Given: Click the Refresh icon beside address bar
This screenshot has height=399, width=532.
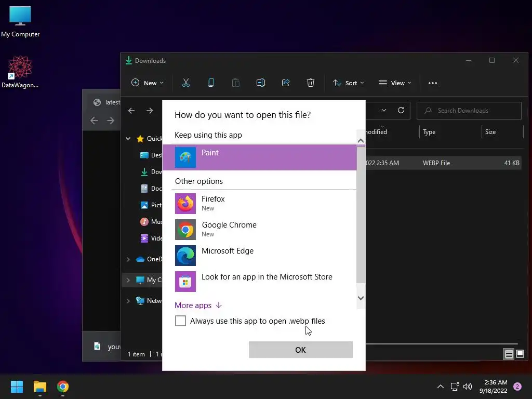Looking at the screenshot, I should coord(401,110).
